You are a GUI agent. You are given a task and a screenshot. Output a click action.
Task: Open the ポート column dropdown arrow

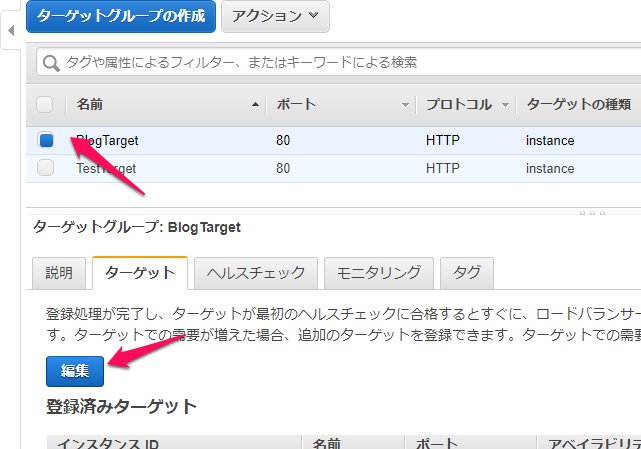pyautogui.click(x=405, y=105)
